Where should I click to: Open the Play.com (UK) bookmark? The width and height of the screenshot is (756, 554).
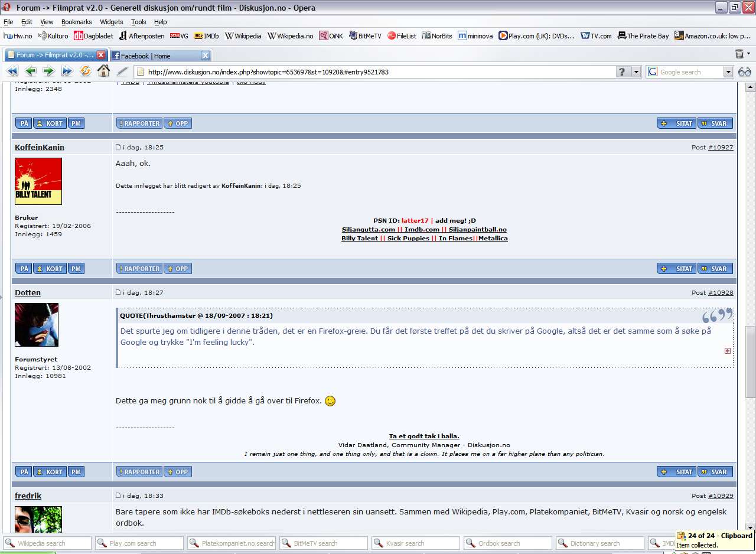(536, 35)
